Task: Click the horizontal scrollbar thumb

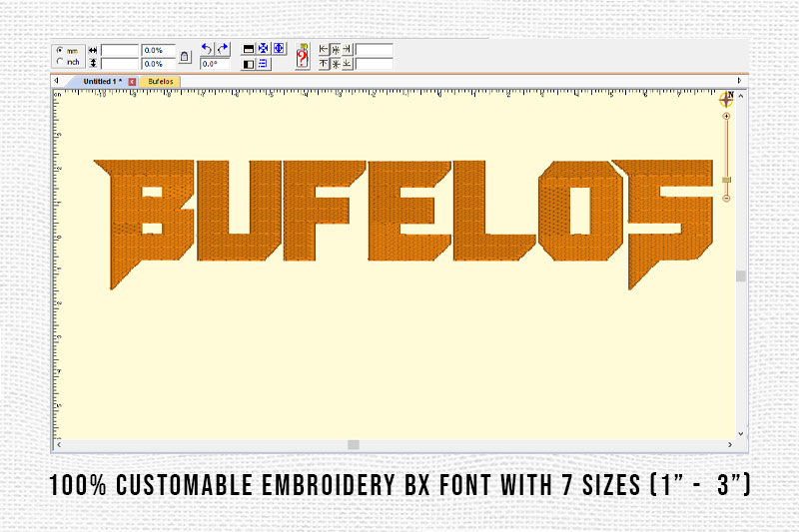Action: 354,444
